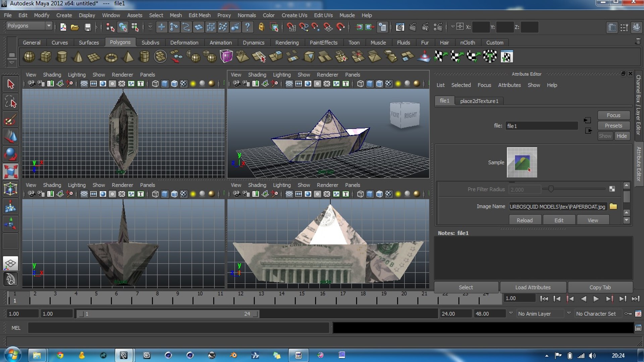The height and width of the screenshot is (362, 644).
Task: Create a polygon cube from the shelf
Action: (46, 57)
